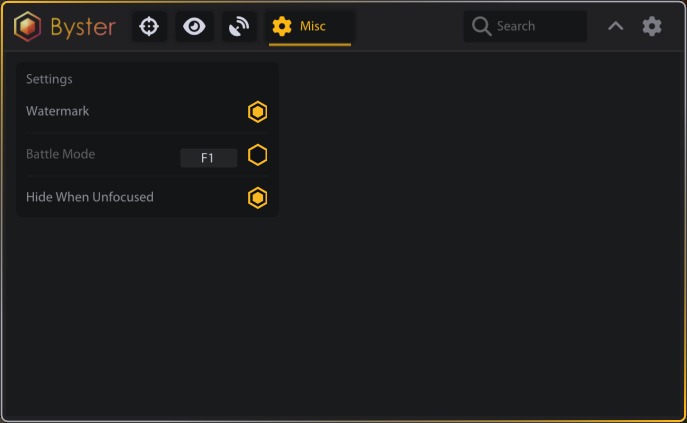687x423 pixels.
Task: Select the Misc tab label
Action: point(313,26)
